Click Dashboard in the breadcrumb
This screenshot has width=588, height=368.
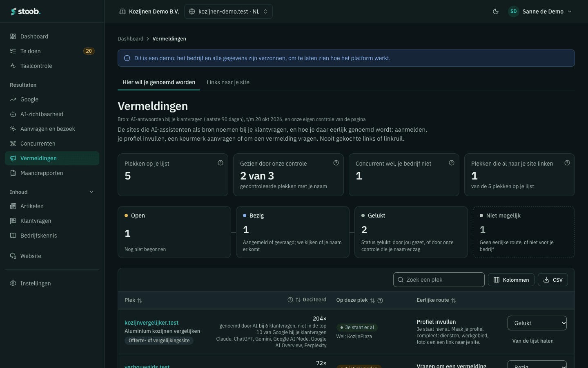coord(130,39)
